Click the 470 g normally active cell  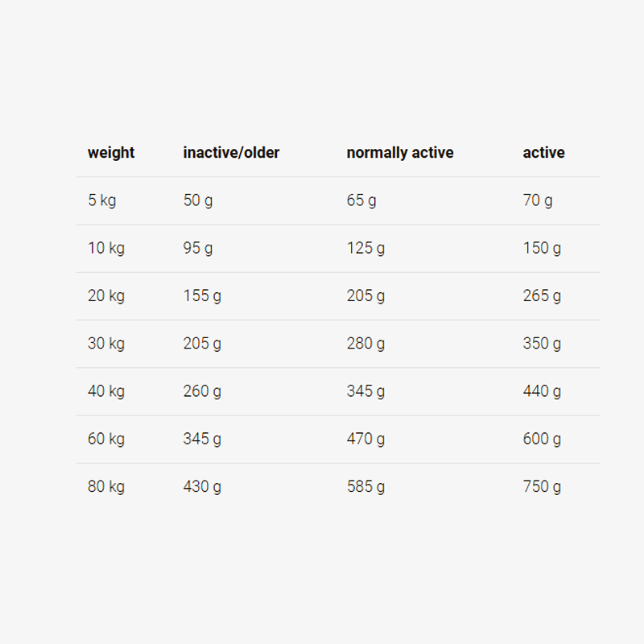(x=365, y=439)
